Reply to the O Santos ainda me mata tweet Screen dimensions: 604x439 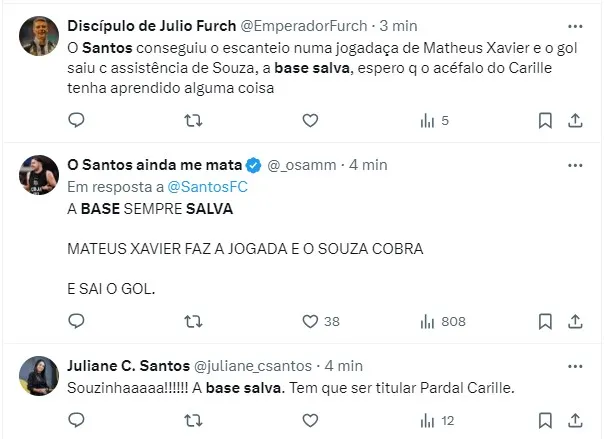77,321
